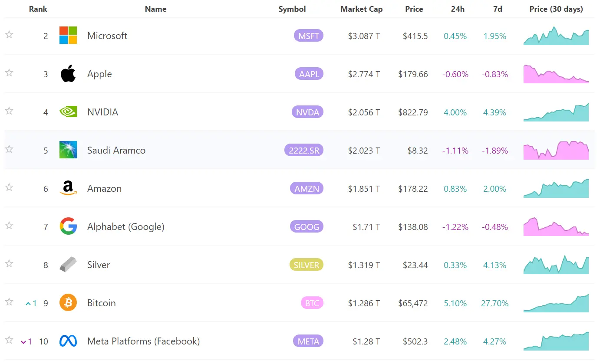
Task: Sort the table by Market Cap
Action: pos(362,9)
